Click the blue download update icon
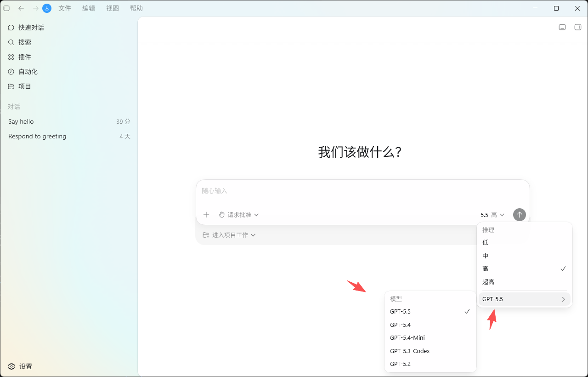Image resolution: width=588 pixels, height=377 pixels. coord(47,8)
